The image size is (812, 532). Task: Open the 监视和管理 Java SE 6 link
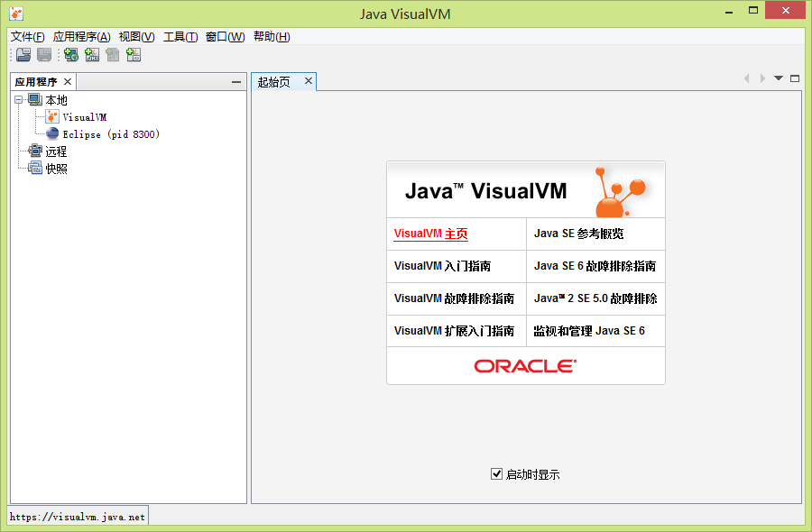coord(589,331)
